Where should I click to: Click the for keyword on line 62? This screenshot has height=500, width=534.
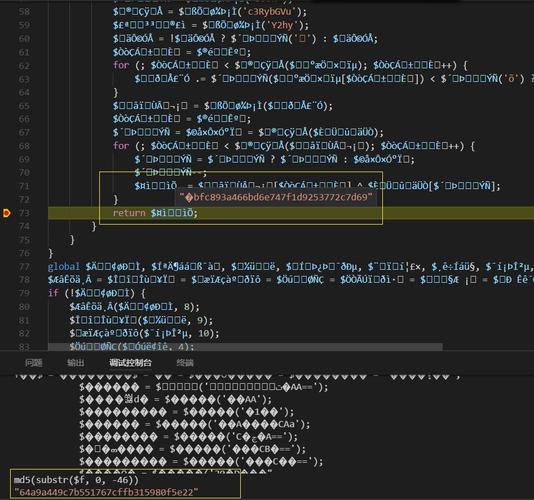point(121,65)
